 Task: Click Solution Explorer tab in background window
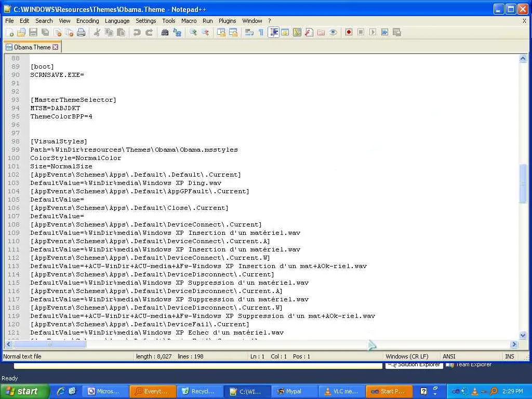[x=414, y=365]
